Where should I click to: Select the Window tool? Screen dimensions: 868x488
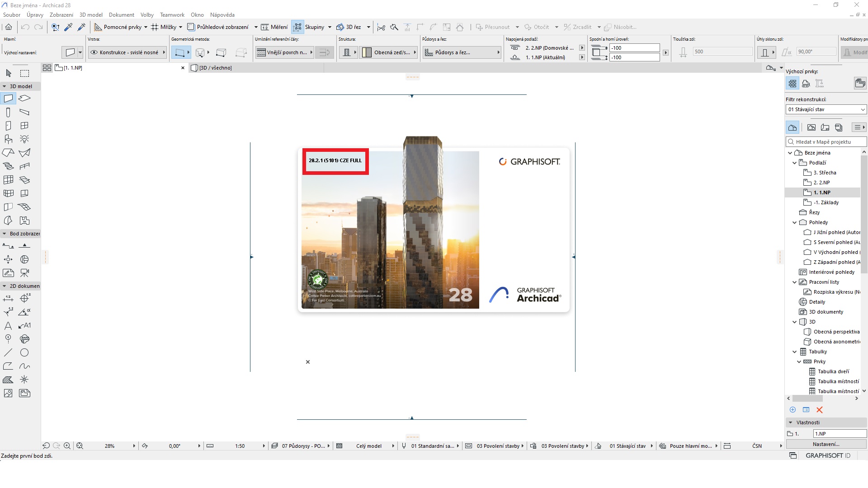pyautogui.click(x=24, y=126)
